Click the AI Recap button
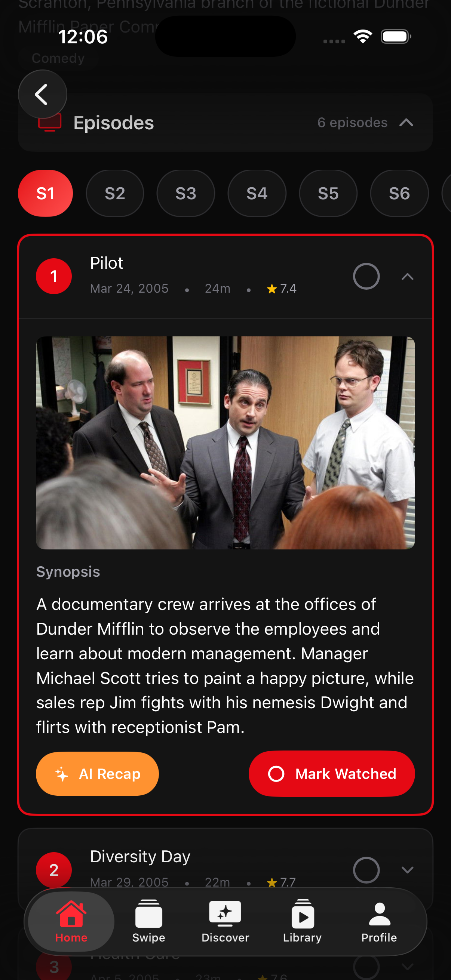Screen dimensions: 451x980 98,774
